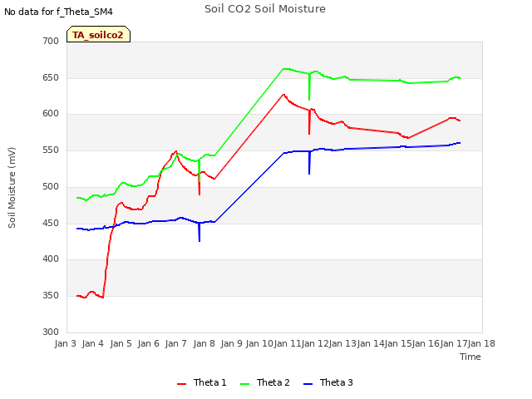Toggle Theta 2 legend entry

coord(265,382)
